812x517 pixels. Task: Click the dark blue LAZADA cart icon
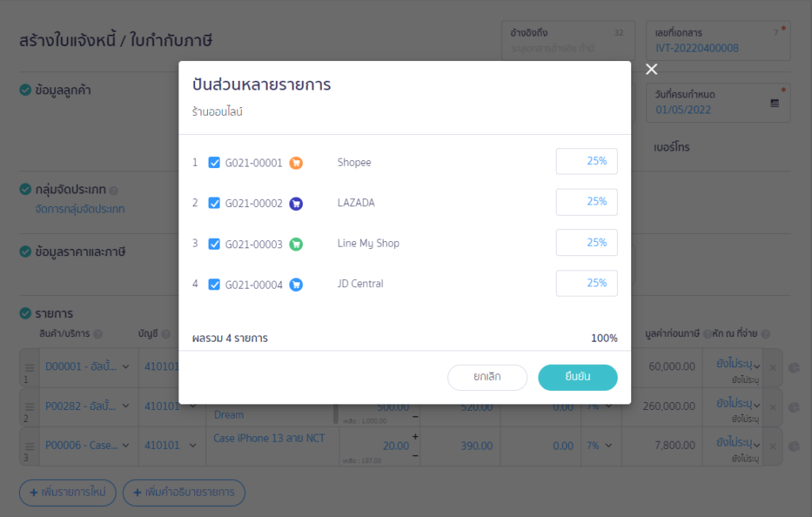[296, 203]
